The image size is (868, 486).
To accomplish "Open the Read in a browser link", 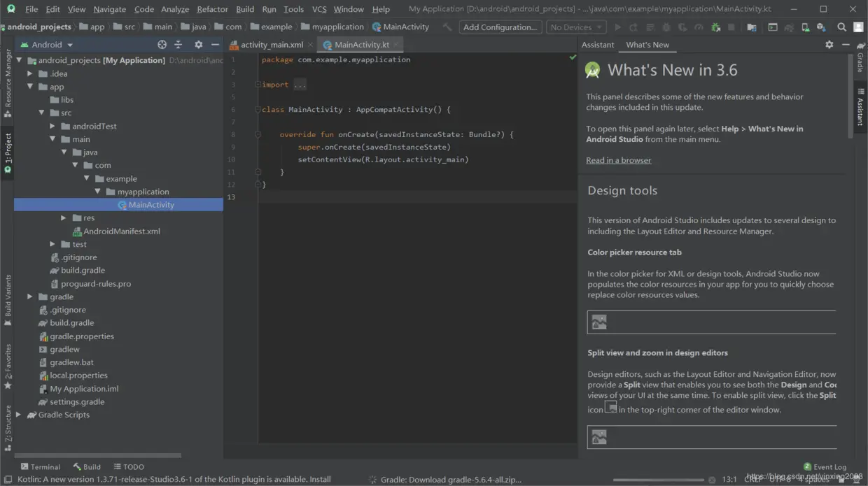I will [x=618, y=160].
